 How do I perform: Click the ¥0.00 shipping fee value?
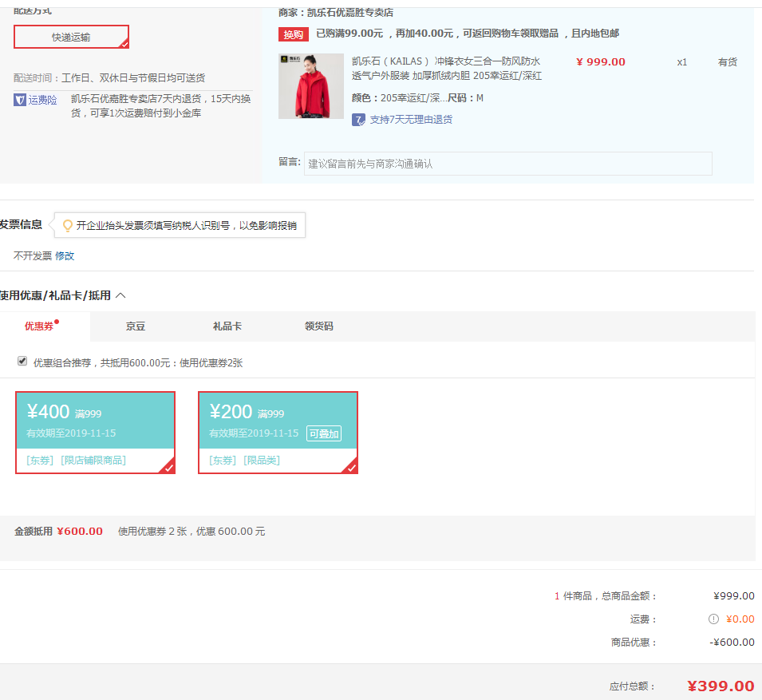(740, 619)
